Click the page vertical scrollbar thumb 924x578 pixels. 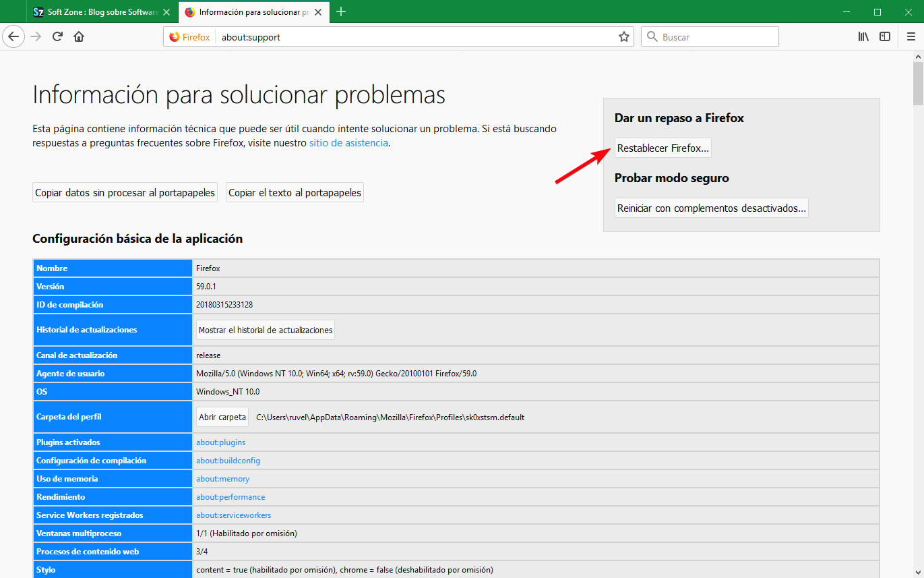918,84
